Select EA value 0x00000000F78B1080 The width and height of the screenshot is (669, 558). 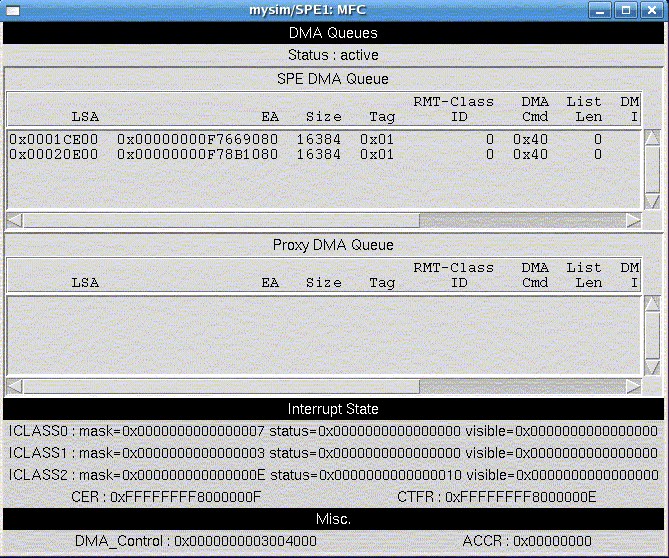point(198,154)
